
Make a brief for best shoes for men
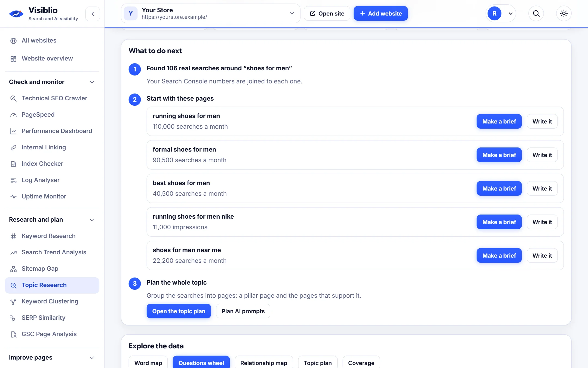point(499,188)
